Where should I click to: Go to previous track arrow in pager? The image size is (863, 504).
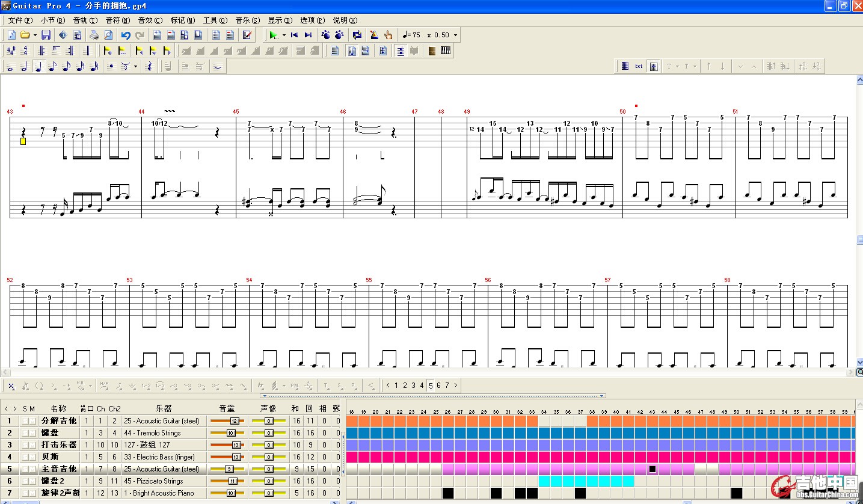point(388,386)
